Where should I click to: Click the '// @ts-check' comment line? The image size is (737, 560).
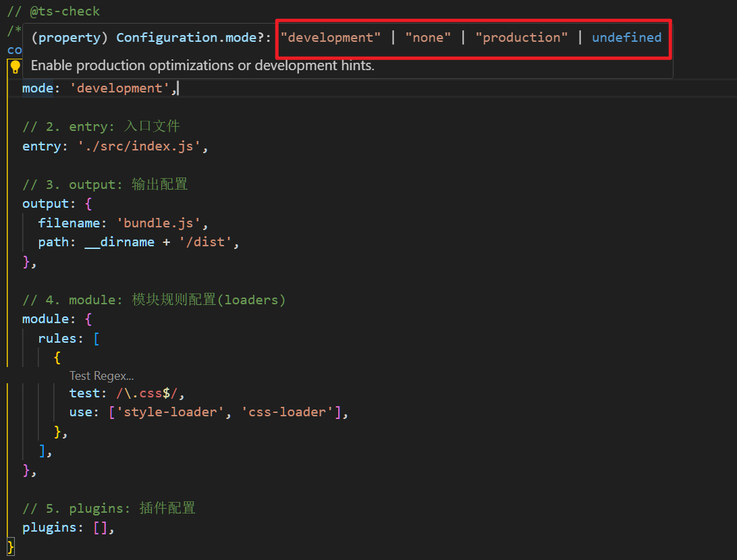point(53,11)
